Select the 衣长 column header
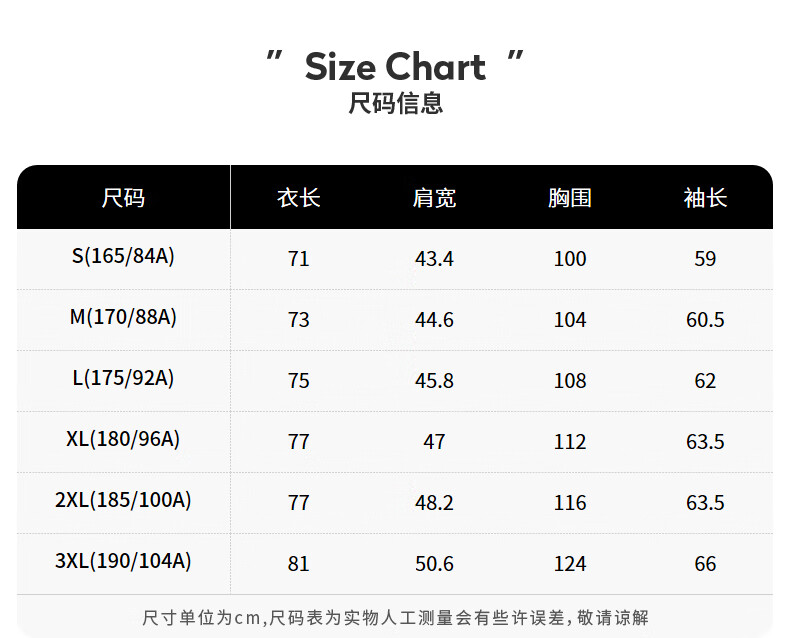 pyautogui.click(x=298, y=198)
